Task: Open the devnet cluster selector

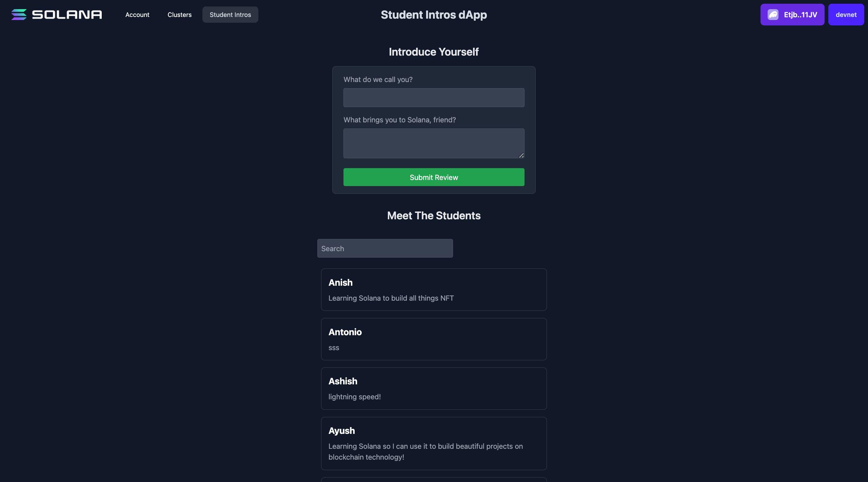Action: coord(846,15)
